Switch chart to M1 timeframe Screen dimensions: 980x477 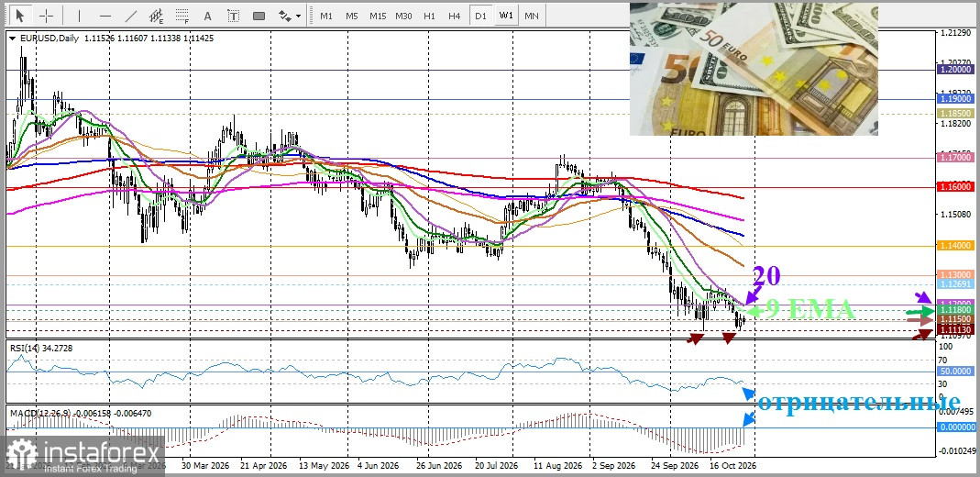tap(326, 16)
